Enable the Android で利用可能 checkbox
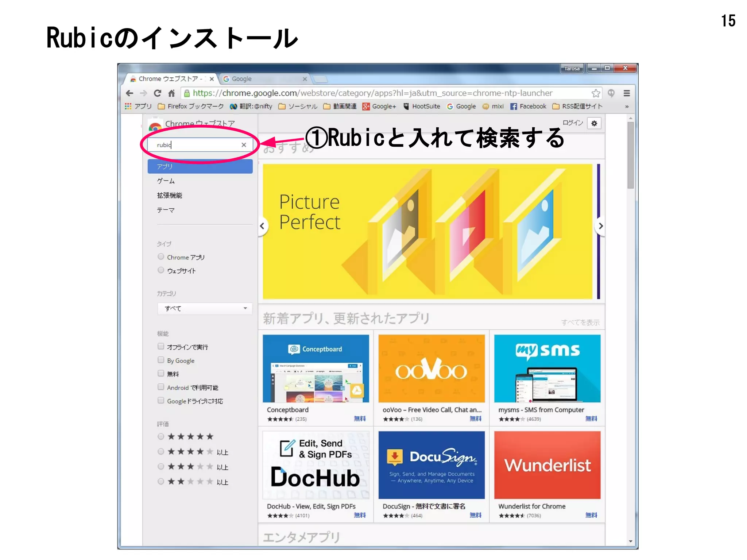The height and width of the screenshot is (560, 747). pyautogui.click(x=161, y=387)
